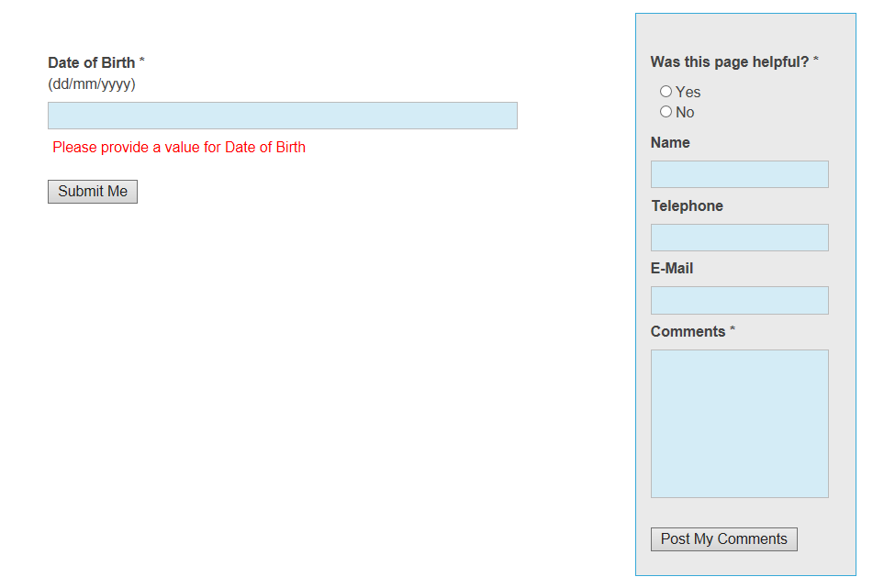Click the Submit Me button
Screen dimensions: 884x588
[93, 192]
